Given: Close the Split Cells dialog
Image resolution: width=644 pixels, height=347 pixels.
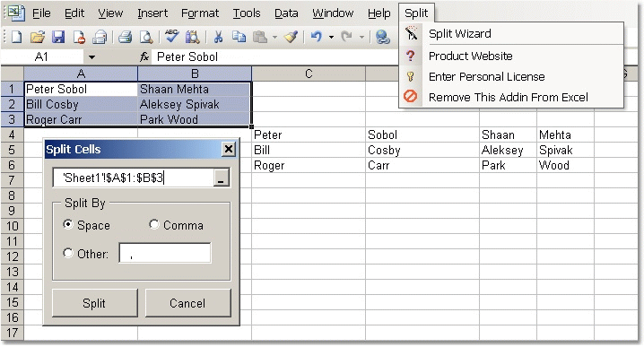Looking at the screenshot, I should 229,149.
